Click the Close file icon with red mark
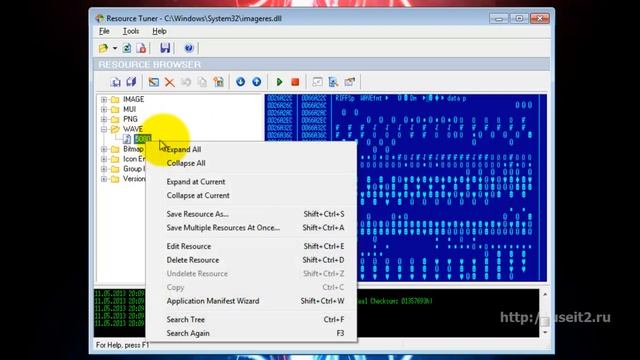The height and width of the screenshot is (360, 640). pyautogui.click(x=141, y=48)
